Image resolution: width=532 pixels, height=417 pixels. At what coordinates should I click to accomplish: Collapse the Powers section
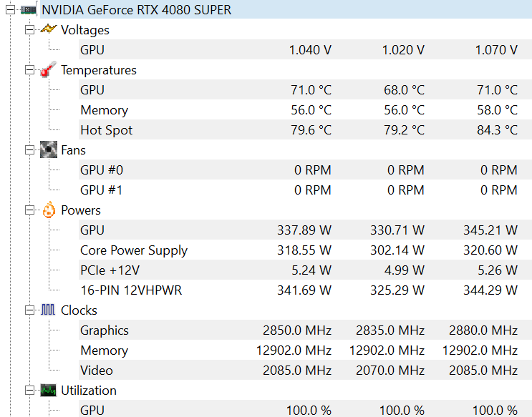[x=30, y=210]
